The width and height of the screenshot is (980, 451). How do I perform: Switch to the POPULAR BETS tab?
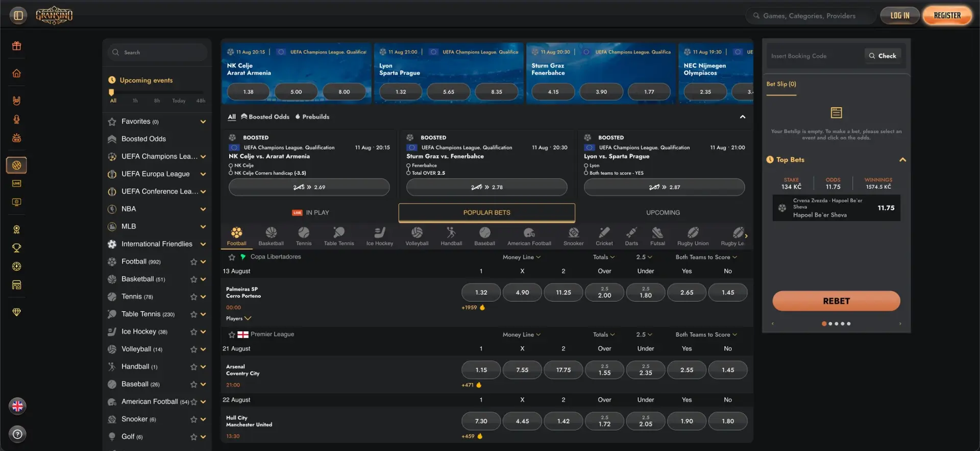coord(487,212)
